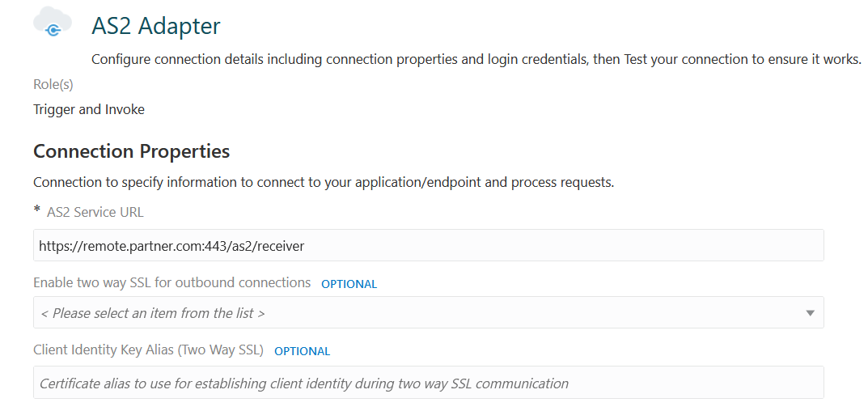This screenshot has width=868, height=411.
Task: Click the OPTIONAL tag beside Client Identity Key Alias
Action: point(302,351)
